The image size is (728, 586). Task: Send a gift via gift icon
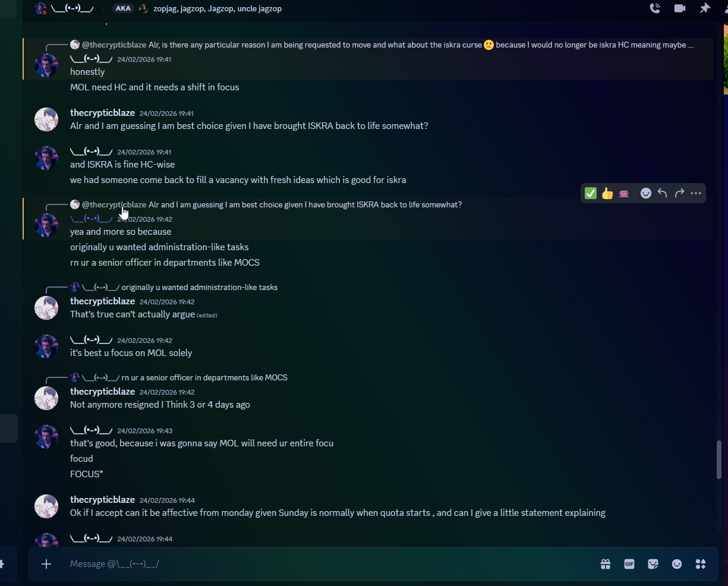[x=606, y=564]
